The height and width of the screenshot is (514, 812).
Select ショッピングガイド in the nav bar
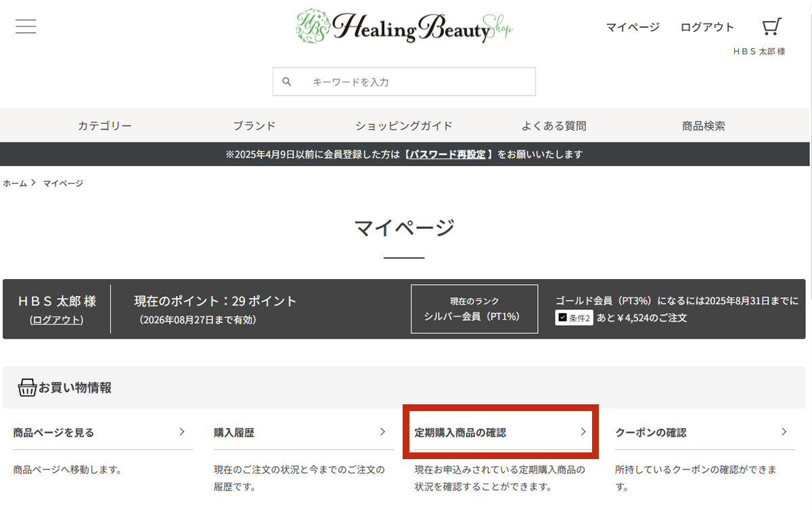click(x=404, y=126)
